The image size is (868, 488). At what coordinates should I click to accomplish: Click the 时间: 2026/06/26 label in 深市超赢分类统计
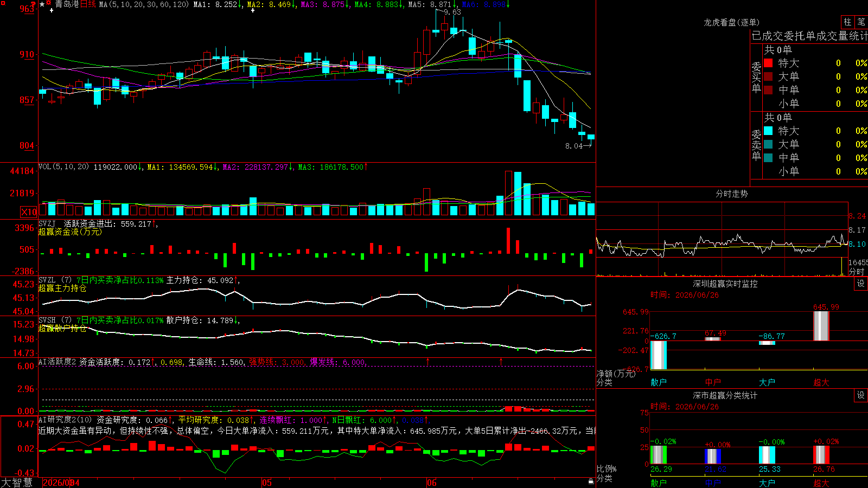684,407
